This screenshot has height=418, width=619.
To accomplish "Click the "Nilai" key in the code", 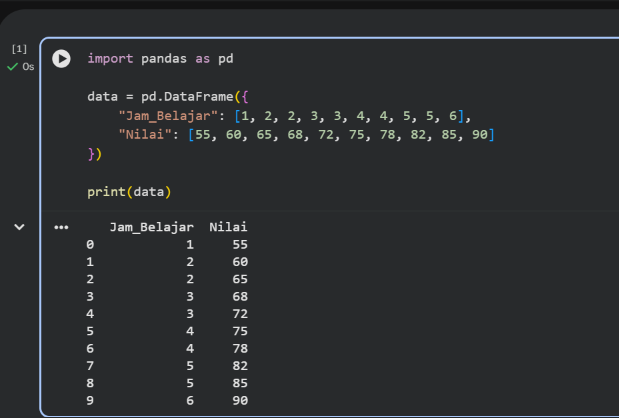I will 145,135.
